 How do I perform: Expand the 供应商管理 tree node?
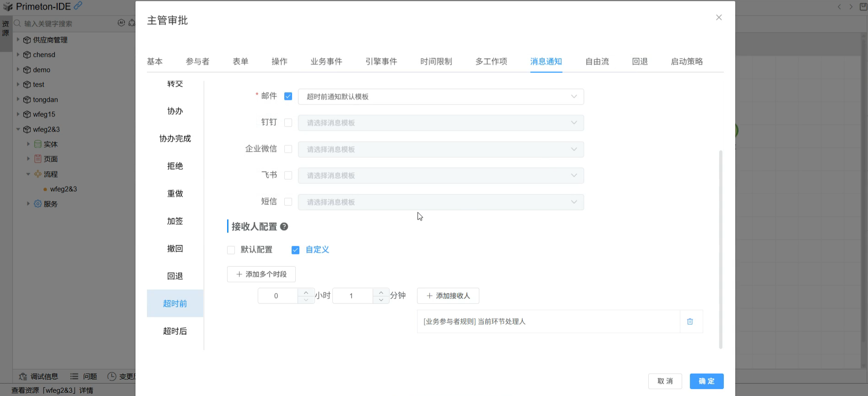tap(18, 40)
